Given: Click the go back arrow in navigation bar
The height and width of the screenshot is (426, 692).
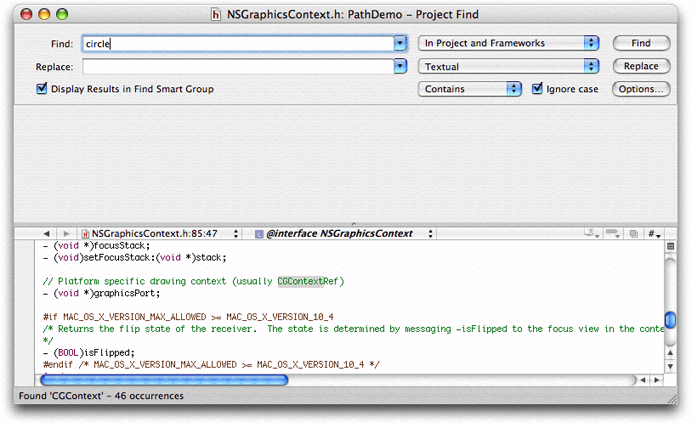Looking at the screenshot, I should click(x=47, y=233).
